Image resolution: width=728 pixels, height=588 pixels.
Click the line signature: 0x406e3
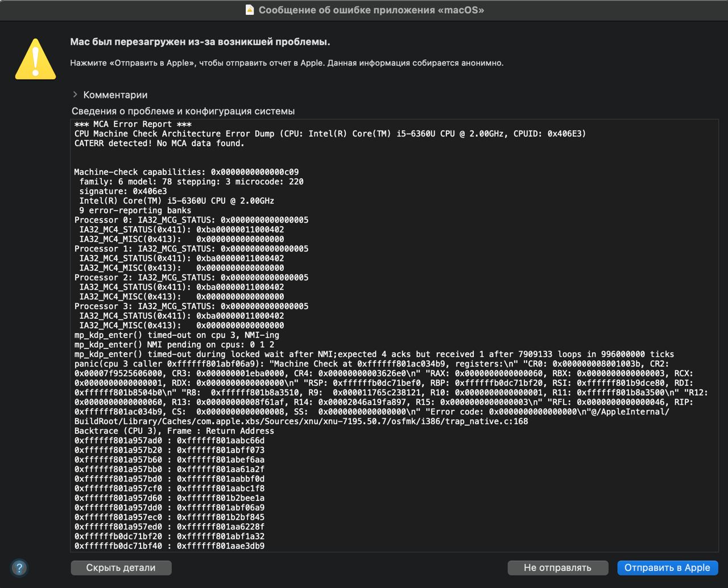(123, 191)
